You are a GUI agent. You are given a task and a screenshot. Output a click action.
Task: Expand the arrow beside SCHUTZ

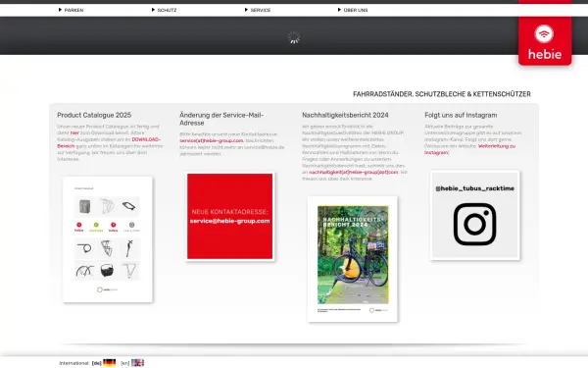[x=153, y=10]
